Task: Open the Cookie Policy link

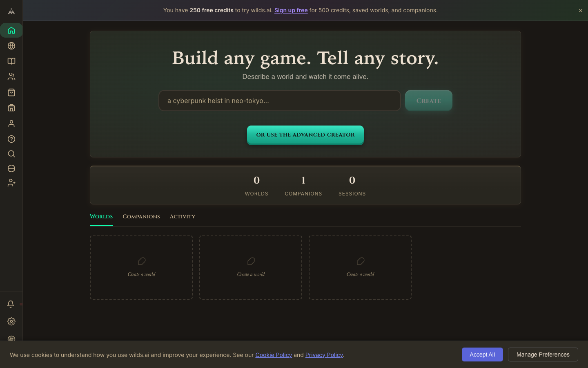Action: [x=274, y=355]
